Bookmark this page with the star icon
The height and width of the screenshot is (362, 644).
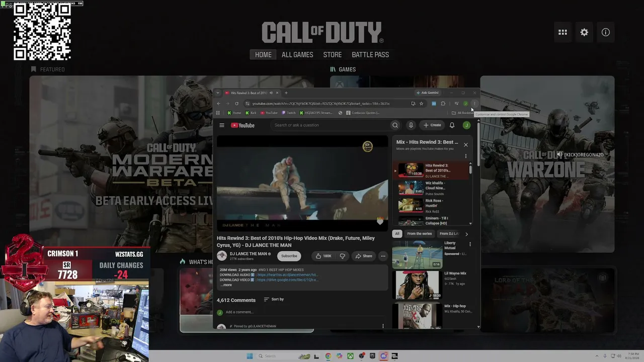[421, 104]
